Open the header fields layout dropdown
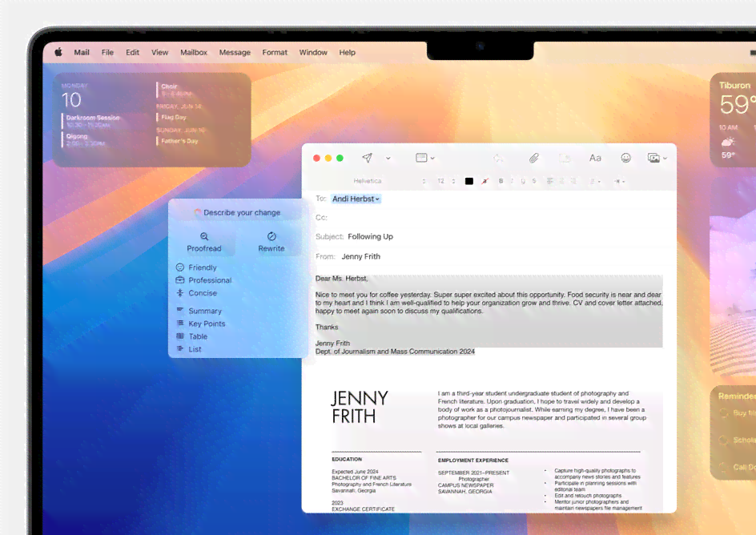The image size is (756, 535). coord(424,158)
